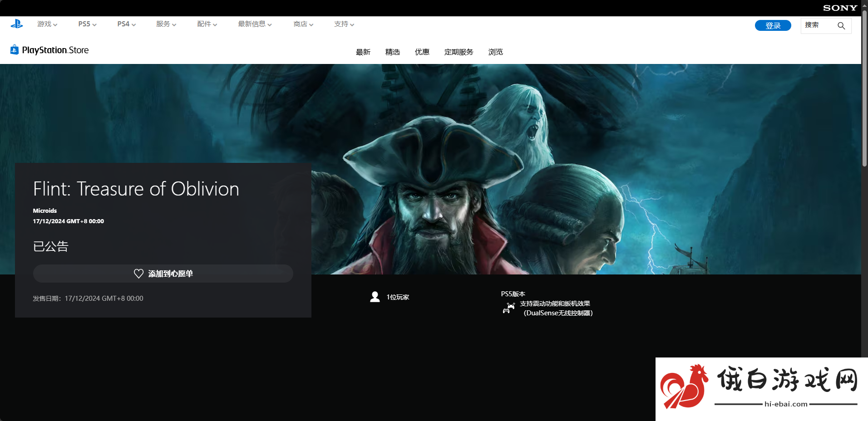
Task: Open the 精选 store tab
Action: pyautogui.click(x=393, y=52)
